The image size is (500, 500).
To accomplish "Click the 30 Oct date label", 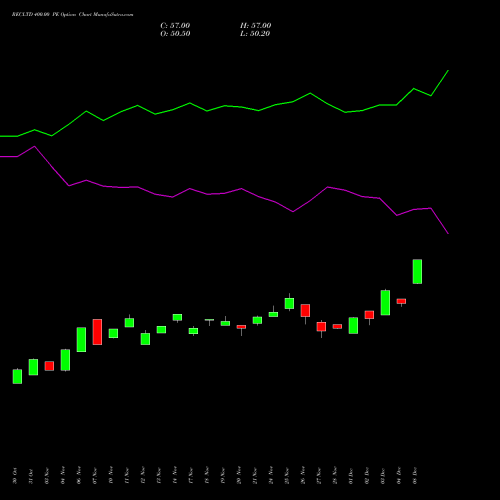I will (x=15, y=476).
